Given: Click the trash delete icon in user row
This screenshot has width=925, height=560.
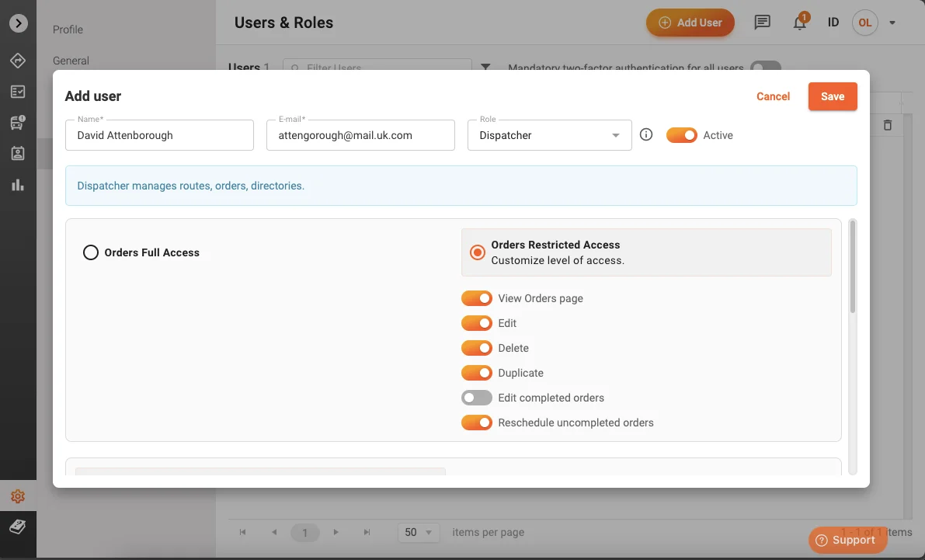Looking at the screenshot, I should [887, 125].
